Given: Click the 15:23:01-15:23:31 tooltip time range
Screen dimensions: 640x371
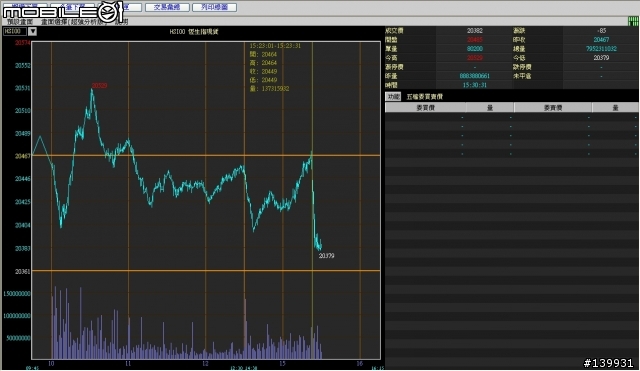Looking at the screenshot, I should [275, 46].
